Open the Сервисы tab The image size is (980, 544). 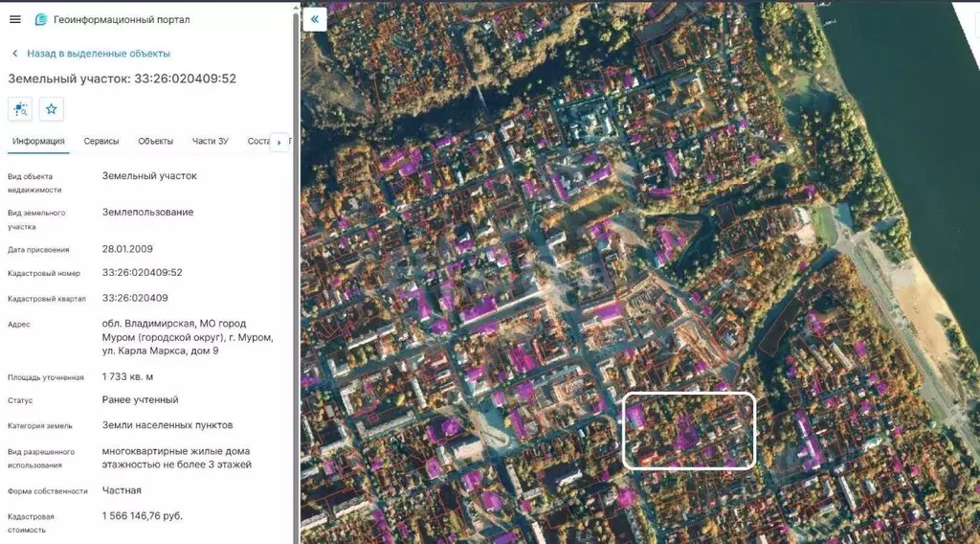click(x=101, y=142)
